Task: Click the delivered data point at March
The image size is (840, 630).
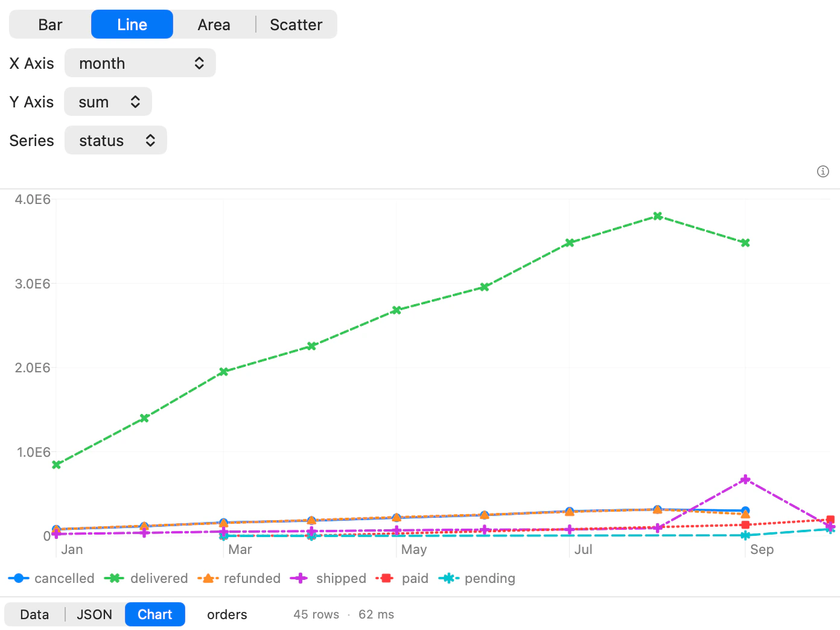Action: pyautogui.click(x=223, y=372)
